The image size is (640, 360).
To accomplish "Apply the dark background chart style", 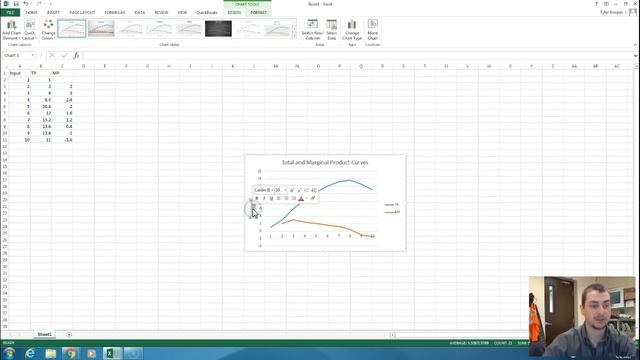I will (218, 29).
